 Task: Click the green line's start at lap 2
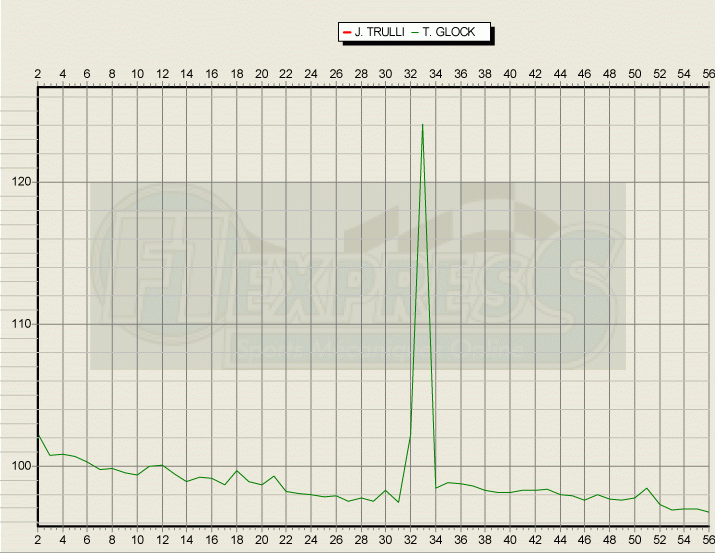tap(38, 435)
